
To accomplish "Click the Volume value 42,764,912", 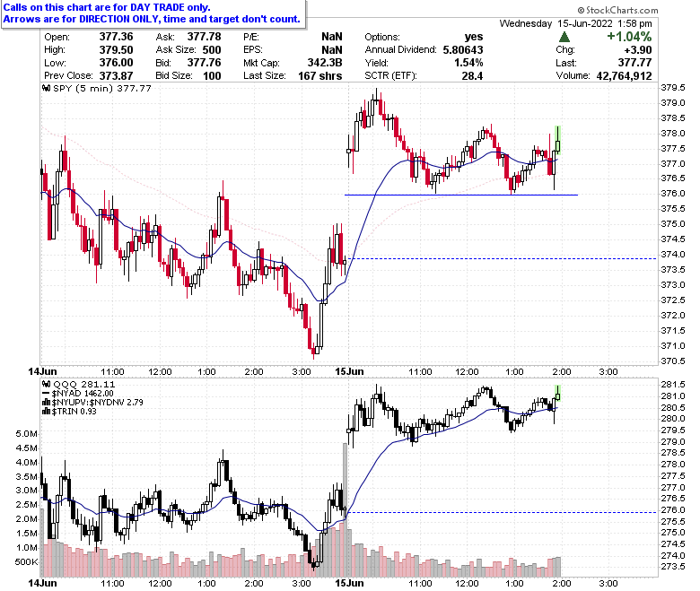I will [x=624, y=76].
